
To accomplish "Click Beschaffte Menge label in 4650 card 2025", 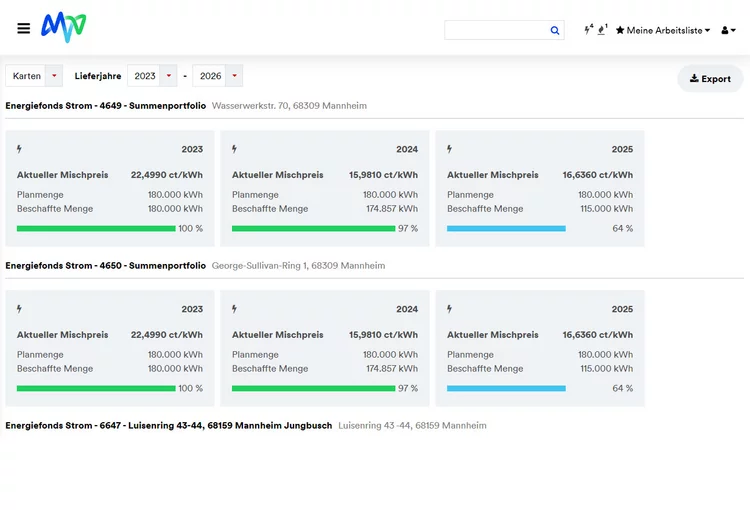I will pyautogui.click(x=485, y=368).
